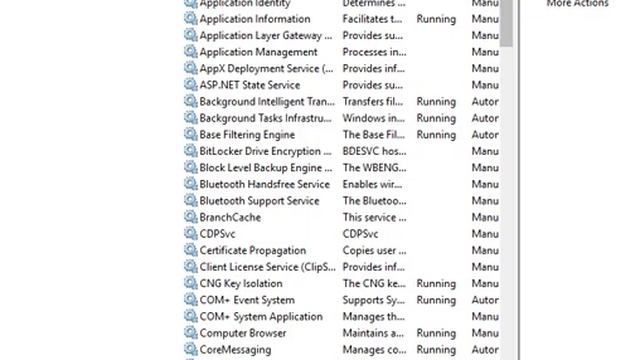
Task: Click the Certificate Propagation service icon
Action: point(191,250)
